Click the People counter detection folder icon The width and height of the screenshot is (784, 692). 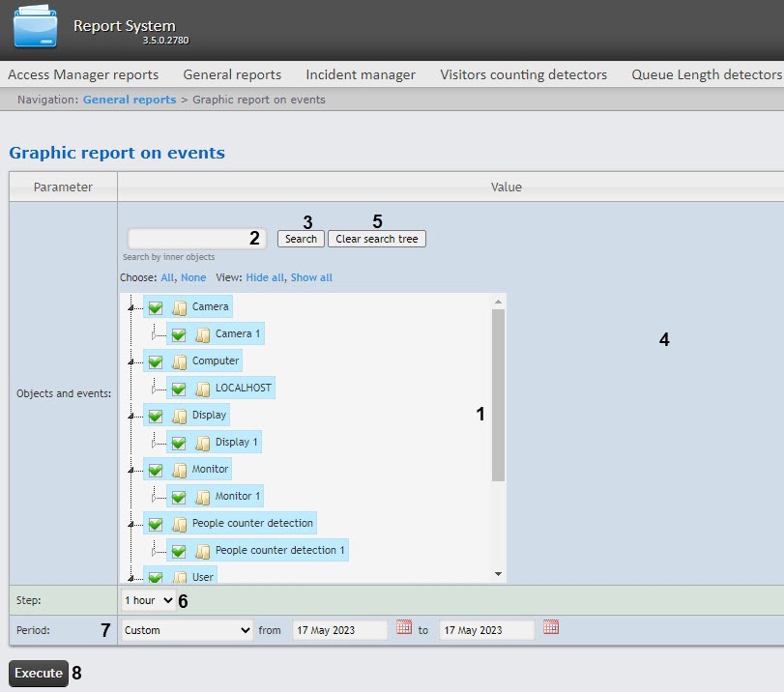[179, 524]
